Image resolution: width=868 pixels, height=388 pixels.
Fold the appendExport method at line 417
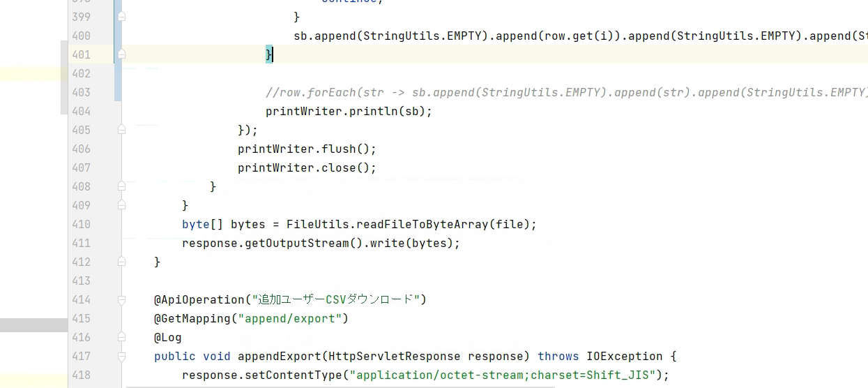(x=121, y=356)
